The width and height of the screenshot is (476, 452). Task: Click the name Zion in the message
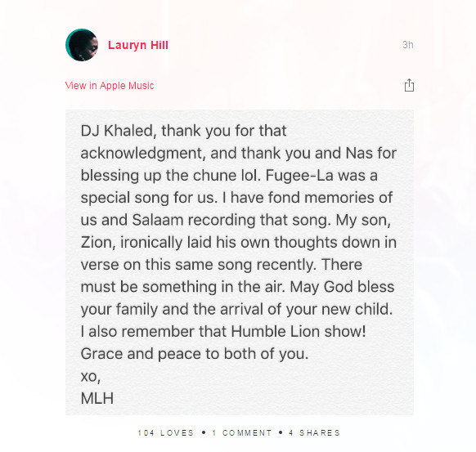click(x=98, y=243)
